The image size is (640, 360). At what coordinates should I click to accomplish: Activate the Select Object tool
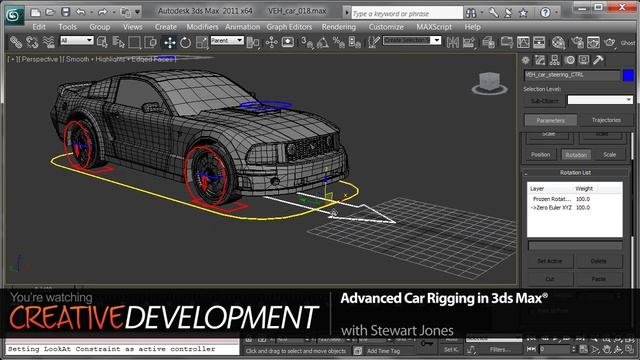pos(102,42)
